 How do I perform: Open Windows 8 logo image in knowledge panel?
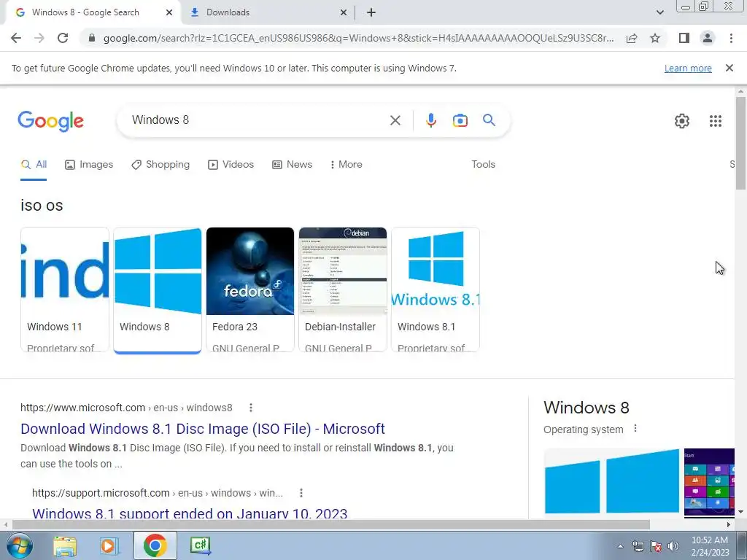(612, 482)
